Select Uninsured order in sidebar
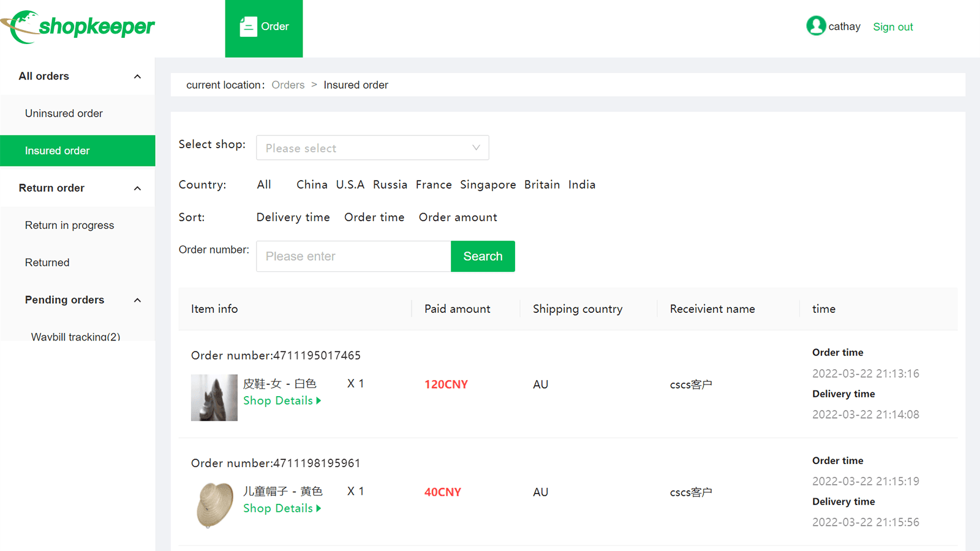This screenshot has height=551, width=980. 64,114
